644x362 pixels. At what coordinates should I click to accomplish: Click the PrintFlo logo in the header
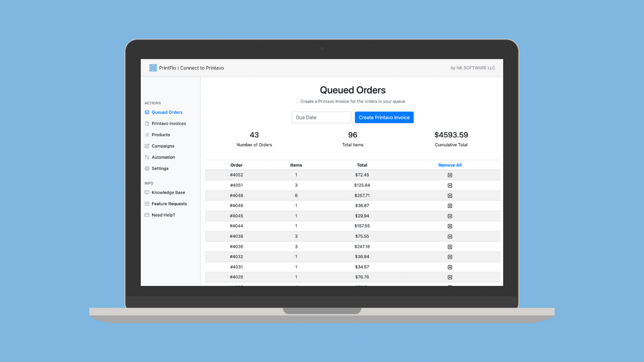tap(152, 67)
